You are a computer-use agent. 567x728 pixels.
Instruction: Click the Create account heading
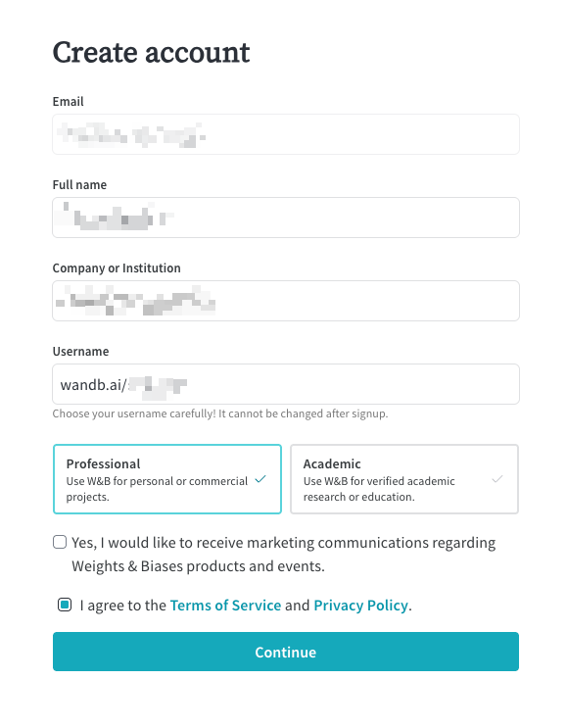[151, 52]
